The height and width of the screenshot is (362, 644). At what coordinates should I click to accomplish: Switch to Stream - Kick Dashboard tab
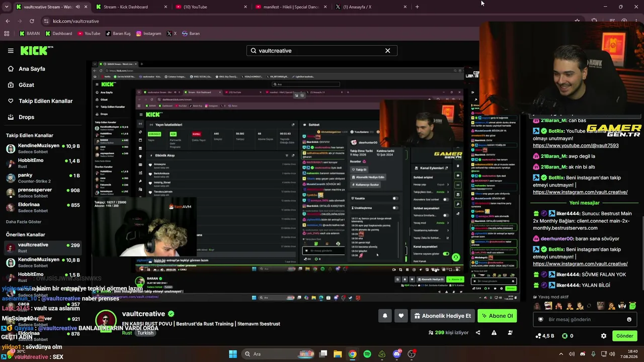pos(131,7)
